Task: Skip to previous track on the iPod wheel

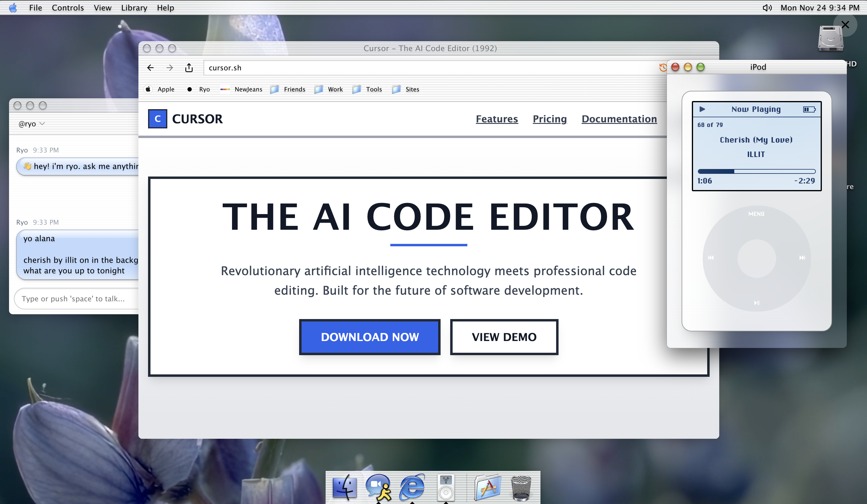Action: pyautogui.click(x=711, y=258)
